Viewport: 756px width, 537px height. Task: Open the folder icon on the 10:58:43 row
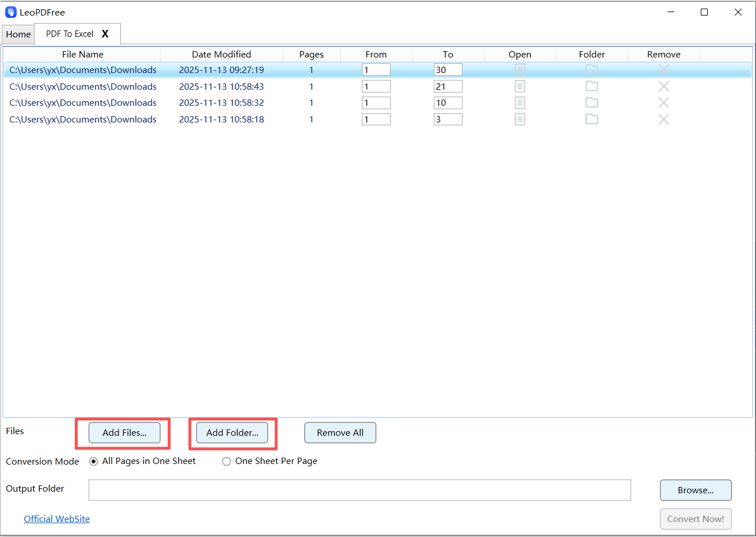tap(591, 86)
